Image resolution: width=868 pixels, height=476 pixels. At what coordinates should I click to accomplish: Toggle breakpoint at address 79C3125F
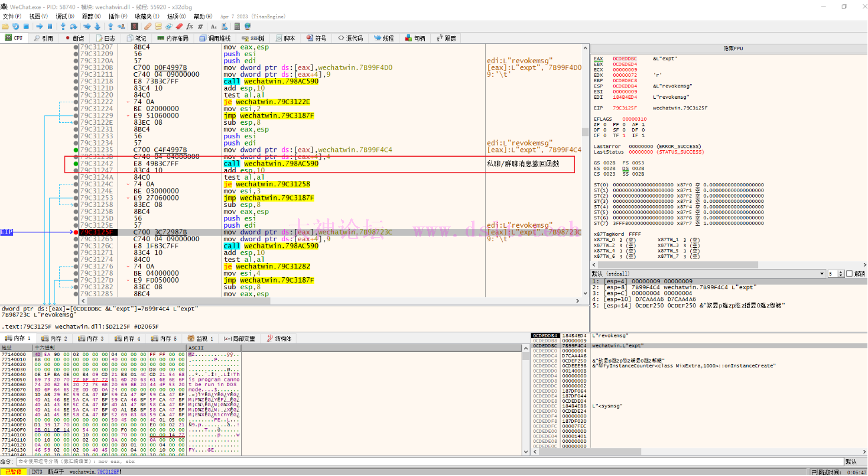click(x=76, y=232)
